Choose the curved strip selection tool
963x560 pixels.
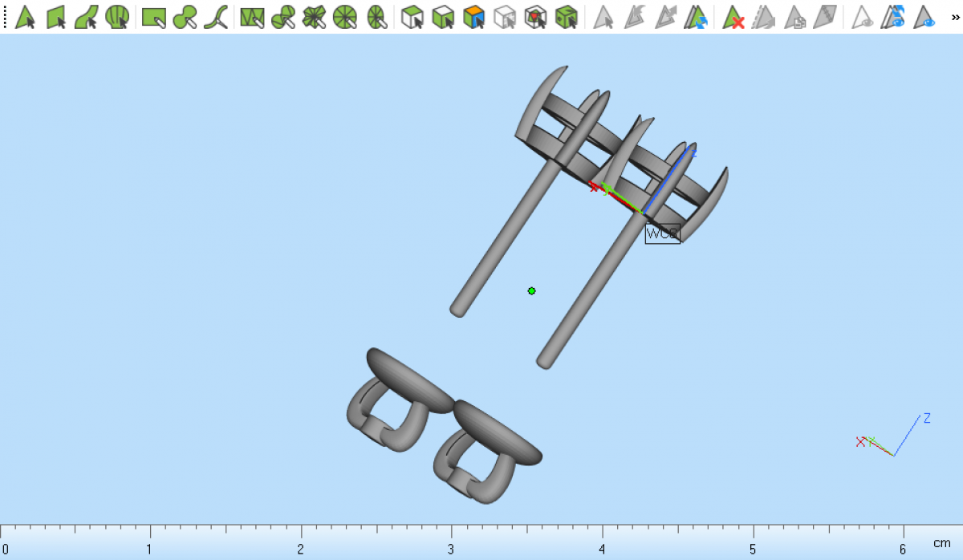point(86,17)
